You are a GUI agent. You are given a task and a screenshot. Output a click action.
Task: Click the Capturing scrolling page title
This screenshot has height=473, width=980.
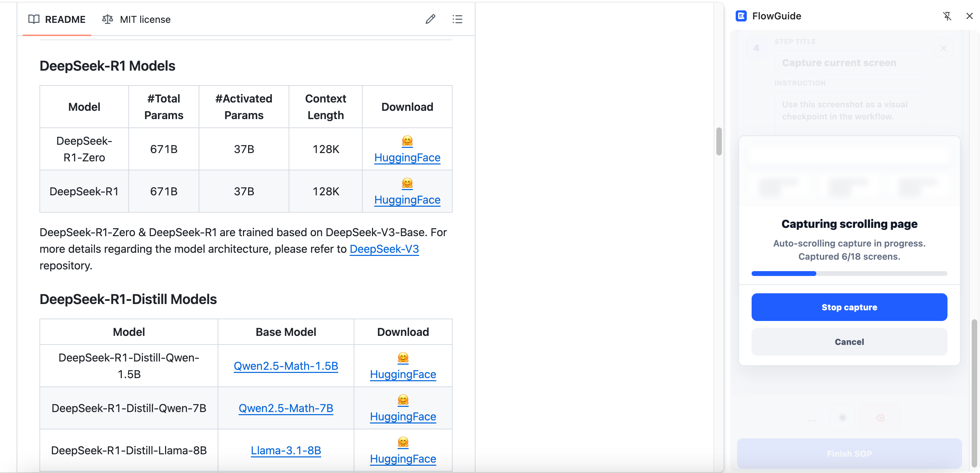coord(849,224)
